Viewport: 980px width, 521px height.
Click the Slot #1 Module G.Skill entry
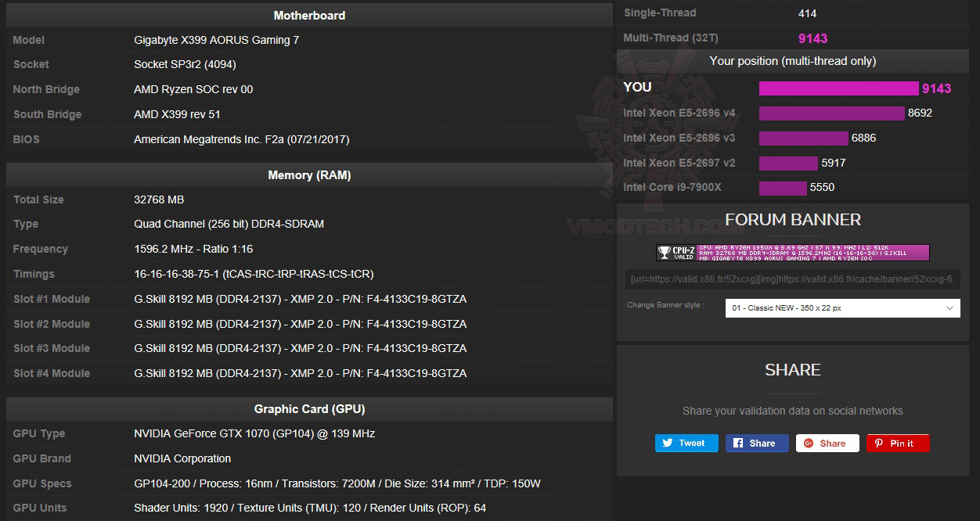pyautogui.click(x=301, y=299)
